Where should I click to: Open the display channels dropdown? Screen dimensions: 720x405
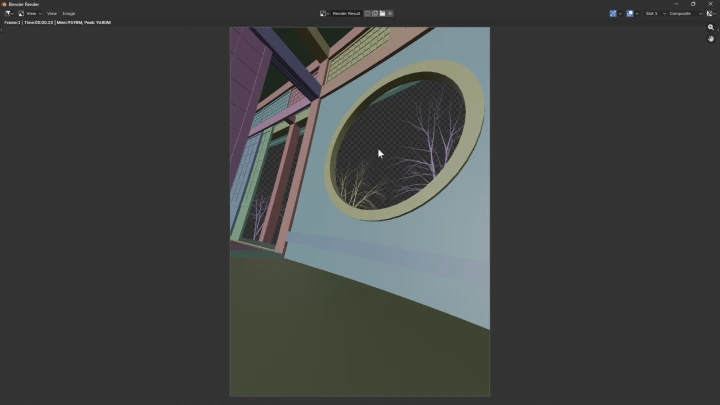[711, 14]
